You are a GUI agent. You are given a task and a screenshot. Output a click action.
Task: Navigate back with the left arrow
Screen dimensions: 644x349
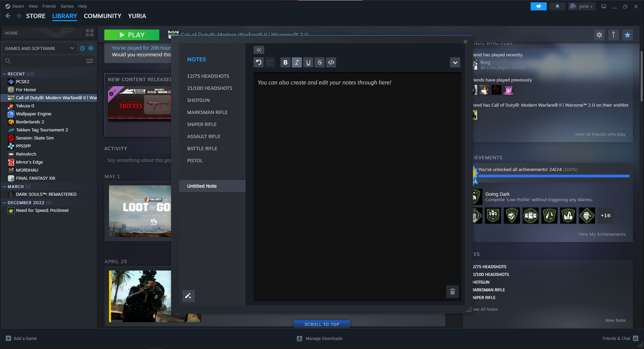coord(8,16)
